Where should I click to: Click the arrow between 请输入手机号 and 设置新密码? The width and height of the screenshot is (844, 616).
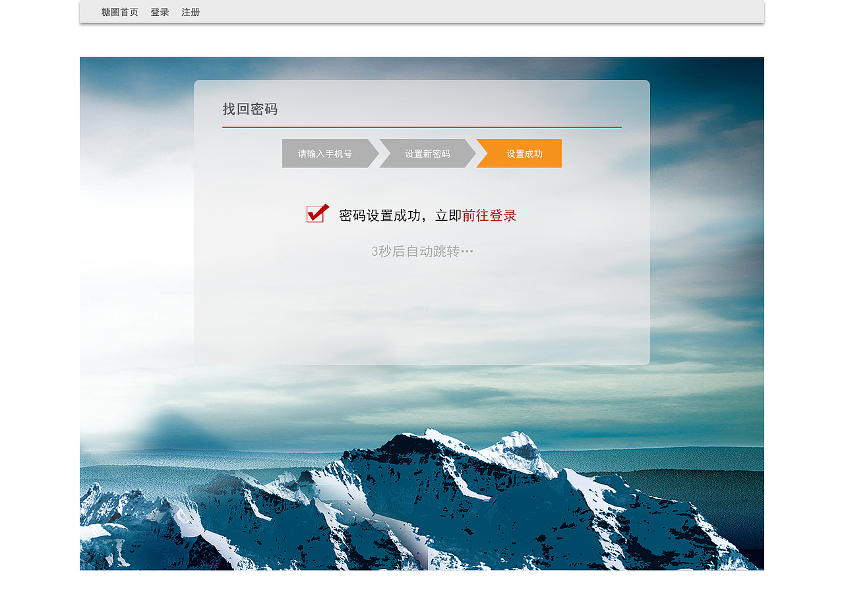click(x=378, y=153)
